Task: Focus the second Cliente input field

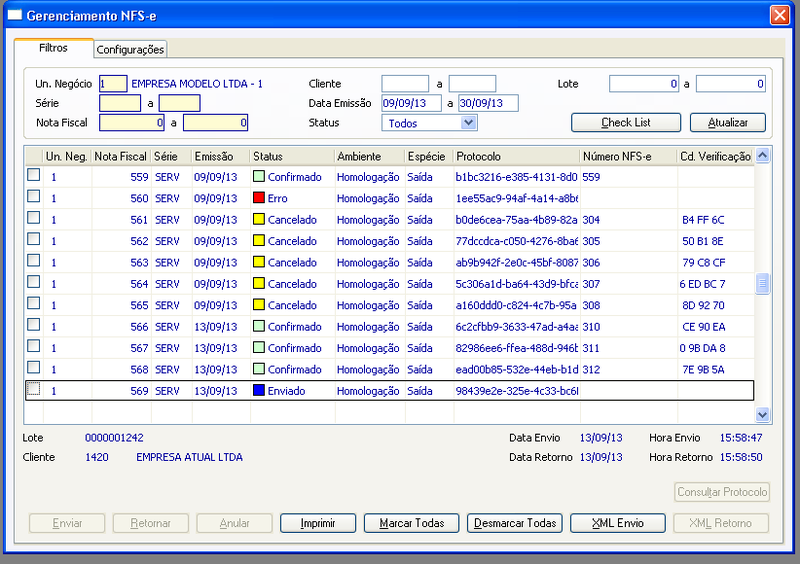Action: click(x=472, y=84)
